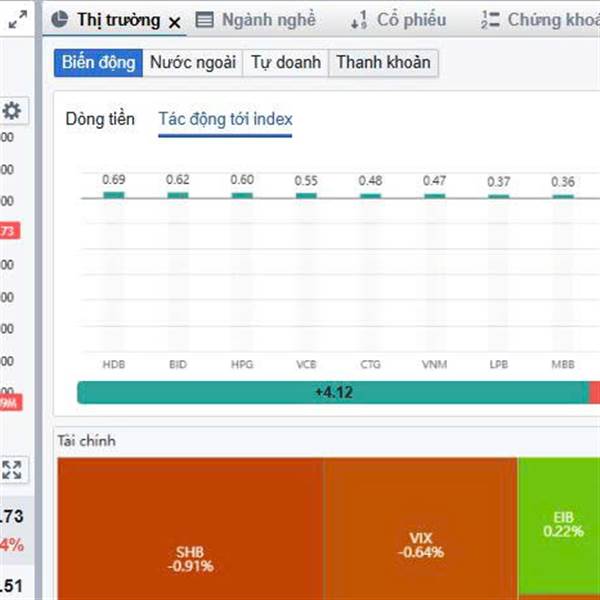Screen dimensions: 600x600
Task: Click the HPG bar valued 0.60
Action: coord(242,196)
